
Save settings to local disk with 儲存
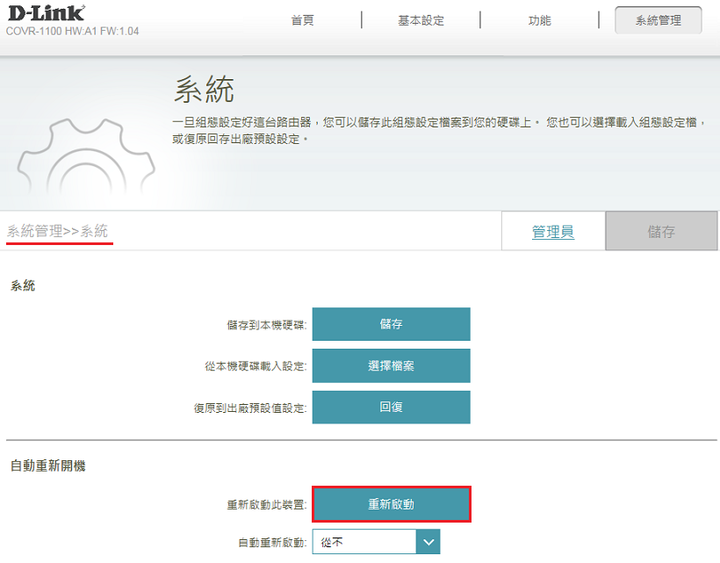click(x=391, y=324)
